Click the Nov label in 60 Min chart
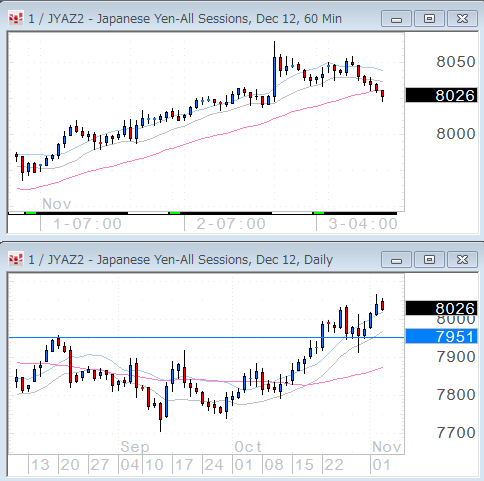The width and height of the screenshot is (484, 481). tap(57, 204)
